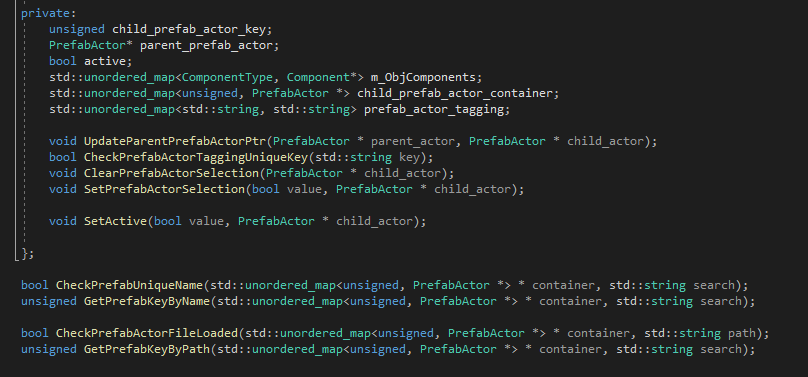Click ComponentType template argument

tap(227, 77)
